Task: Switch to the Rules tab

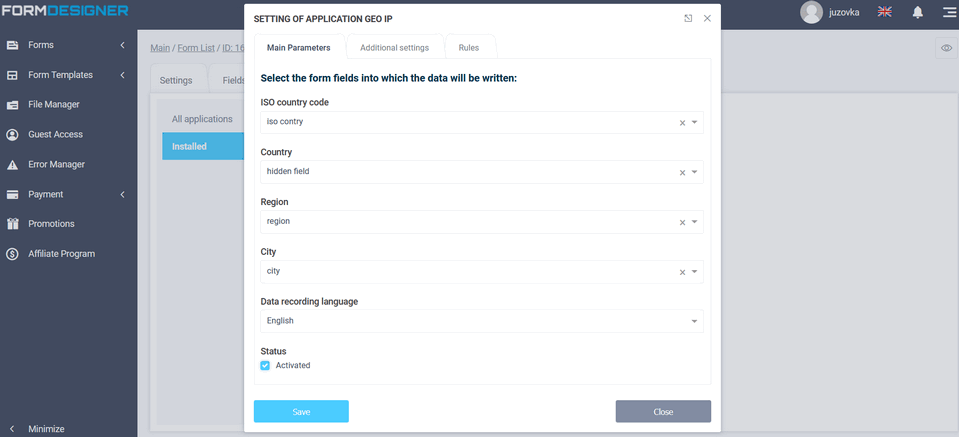Action: (468, 48)
